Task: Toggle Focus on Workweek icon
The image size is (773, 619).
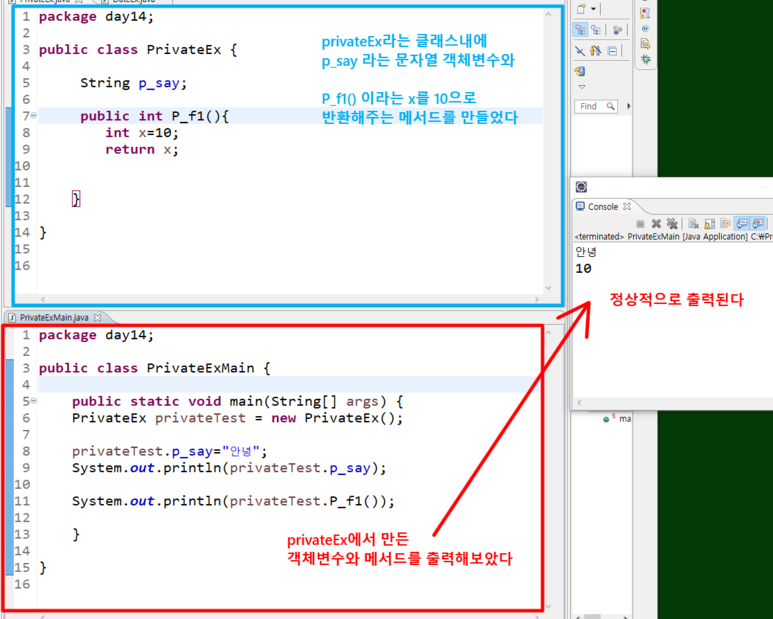Action: tap(617, 30)
